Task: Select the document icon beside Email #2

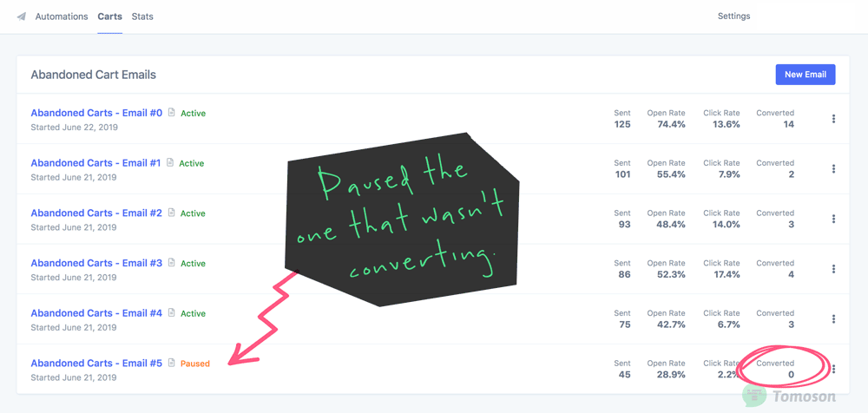Action: (x=172, y=213)
